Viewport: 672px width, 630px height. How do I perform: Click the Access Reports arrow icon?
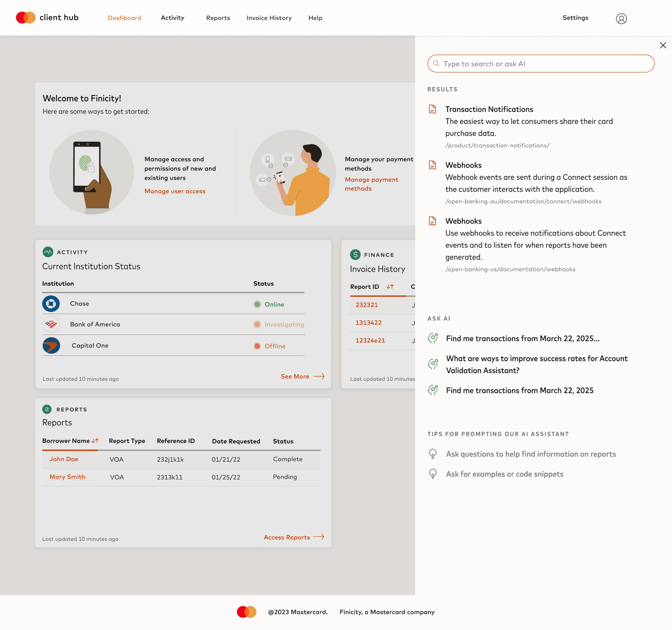tap(319, 537)
